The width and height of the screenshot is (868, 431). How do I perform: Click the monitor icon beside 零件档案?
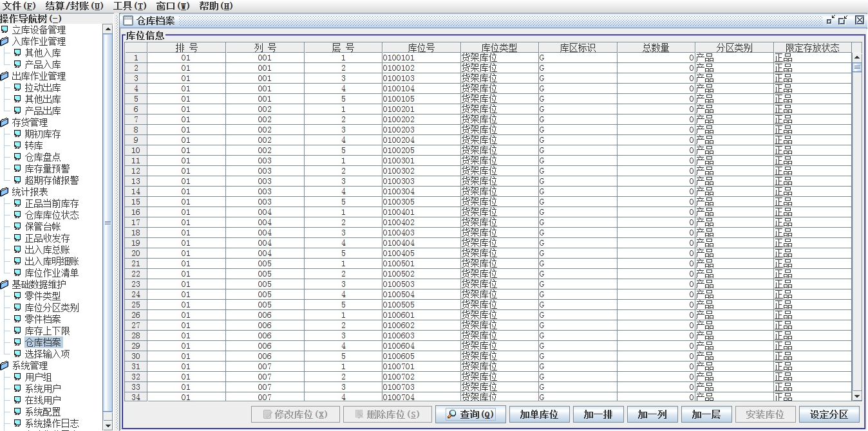pyautogui.click(x=17, y=319)
